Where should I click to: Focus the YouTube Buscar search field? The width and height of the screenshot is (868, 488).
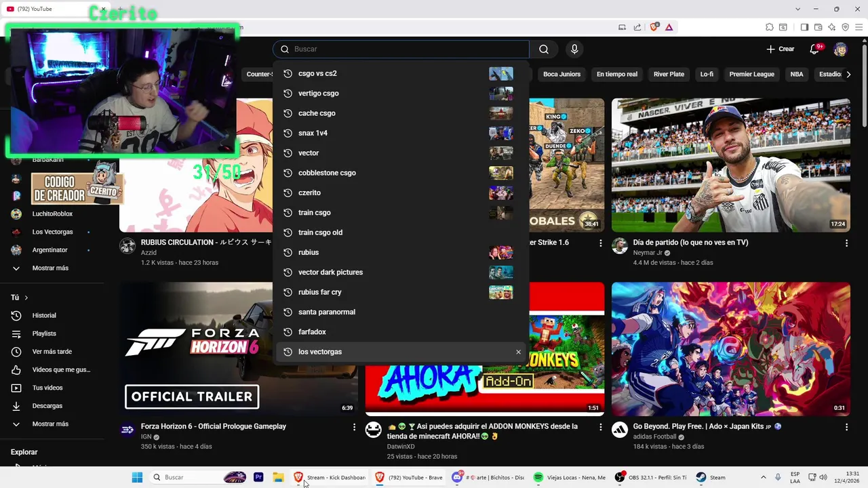pos(401,49)
